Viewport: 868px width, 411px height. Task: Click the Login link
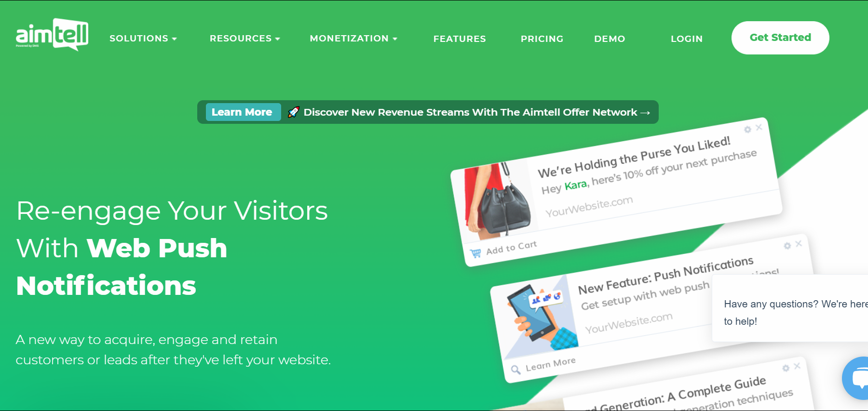[687, 39]
